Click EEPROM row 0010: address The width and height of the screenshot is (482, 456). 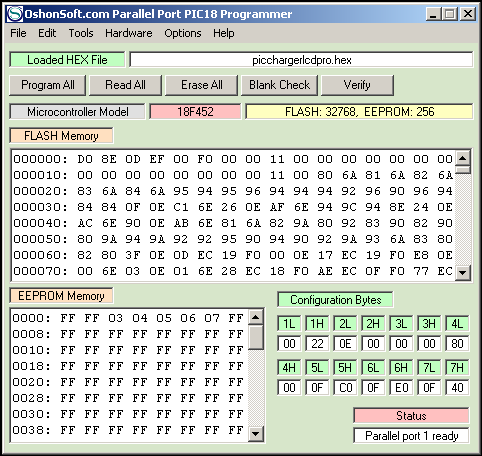pos(31,350)
